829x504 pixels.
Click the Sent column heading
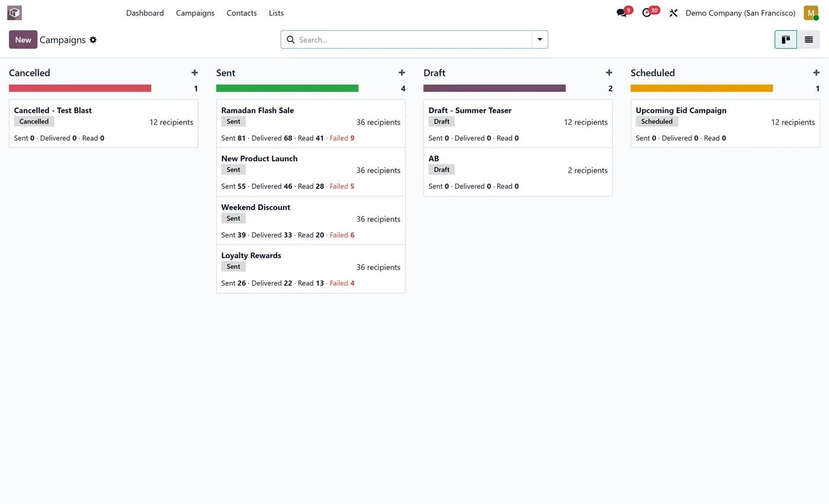pos(226,73)
